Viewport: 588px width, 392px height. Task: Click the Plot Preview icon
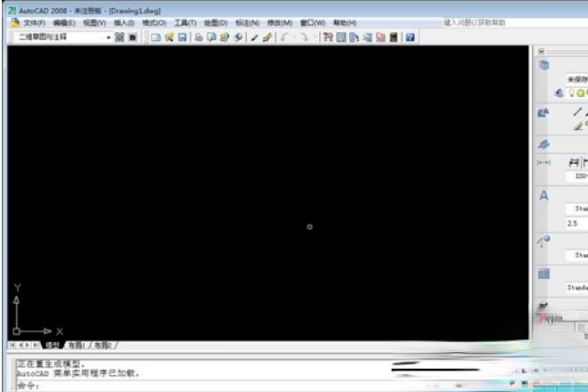pos(211,37)
